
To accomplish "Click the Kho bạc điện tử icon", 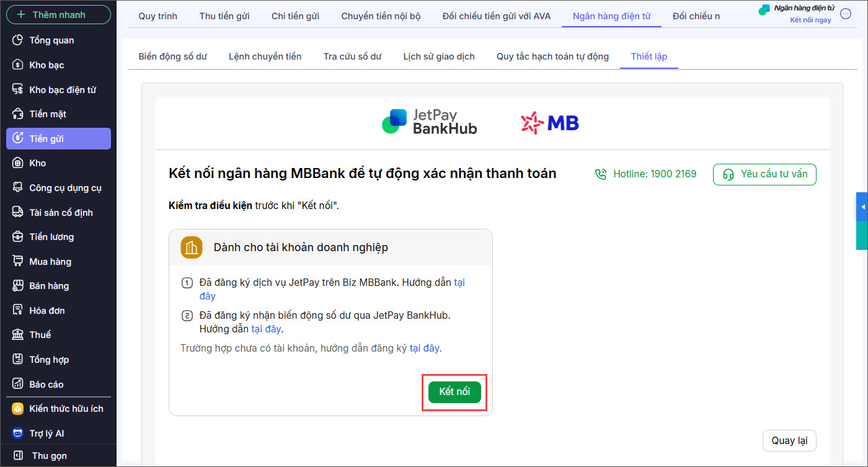I will coord(18,90).
